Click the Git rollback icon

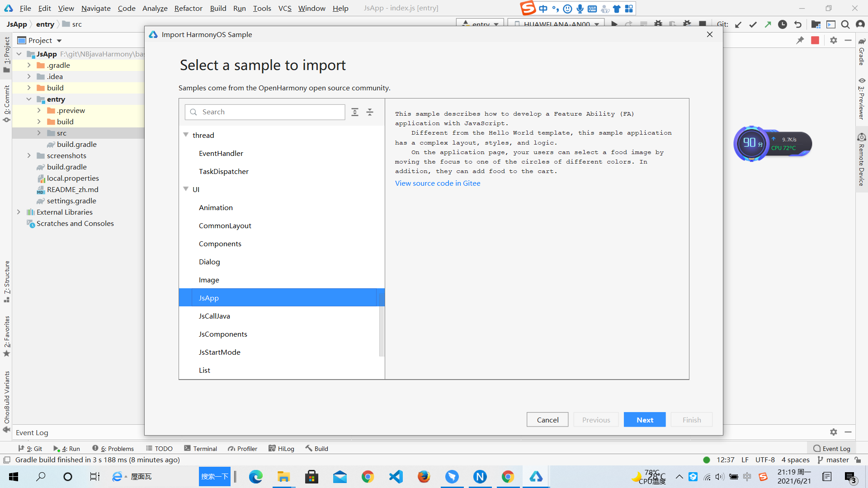(x=798, y=24)
